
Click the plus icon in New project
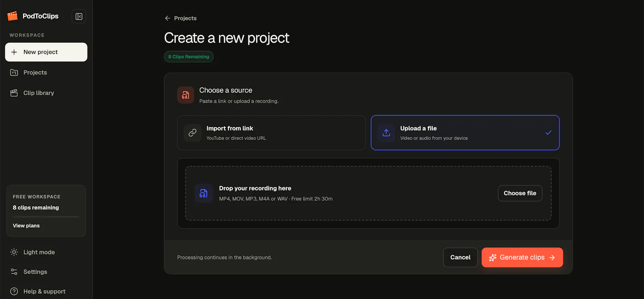[x=14, y=52]
